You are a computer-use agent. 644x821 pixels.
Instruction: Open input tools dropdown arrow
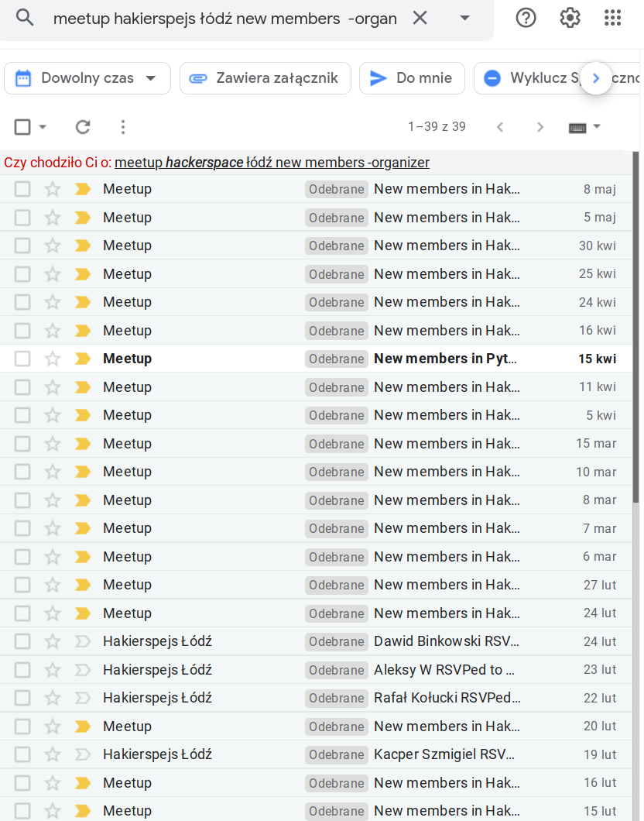point(597,126)
